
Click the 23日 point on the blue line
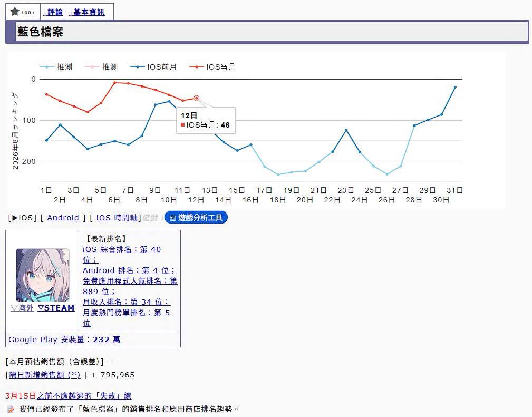coord(346,130)
